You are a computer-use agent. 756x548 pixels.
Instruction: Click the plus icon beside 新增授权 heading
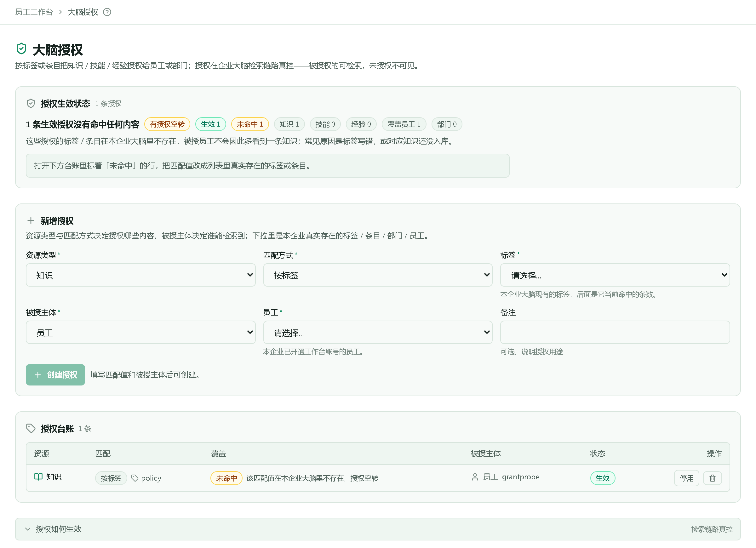tap(31, 220)
